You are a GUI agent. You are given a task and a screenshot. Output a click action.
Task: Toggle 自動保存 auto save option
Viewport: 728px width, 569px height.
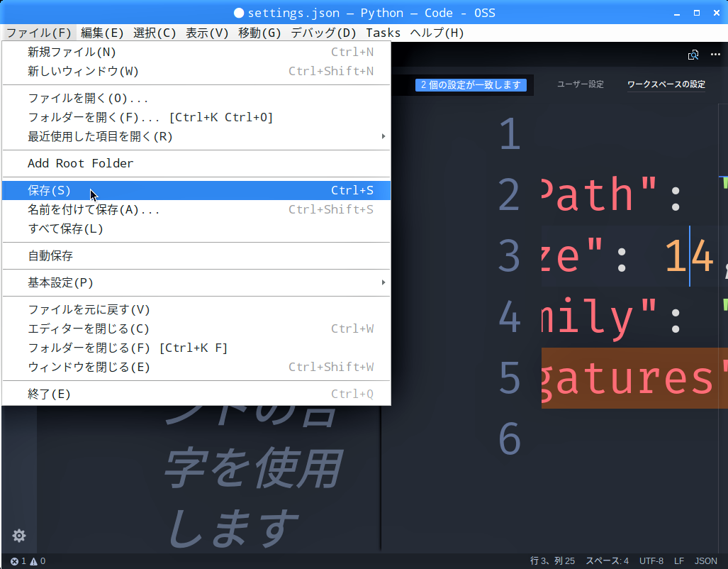(x=196, y=255)
